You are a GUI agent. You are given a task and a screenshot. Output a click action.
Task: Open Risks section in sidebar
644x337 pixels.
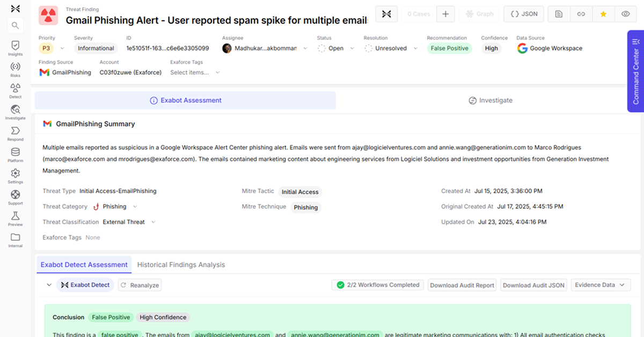tap(15, 70)
